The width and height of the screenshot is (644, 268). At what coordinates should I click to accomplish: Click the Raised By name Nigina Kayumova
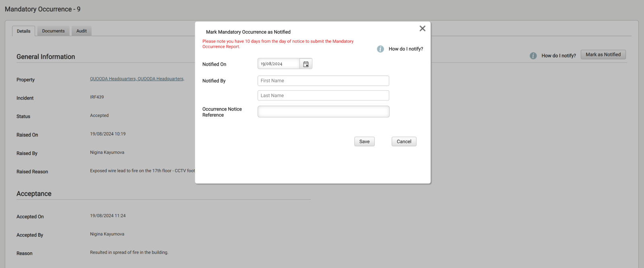pyautogui.click(x=107, y=153)
